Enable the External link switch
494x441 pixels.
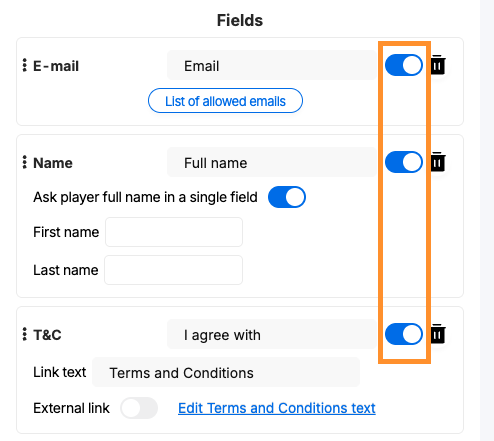click(x=139, y=408)
